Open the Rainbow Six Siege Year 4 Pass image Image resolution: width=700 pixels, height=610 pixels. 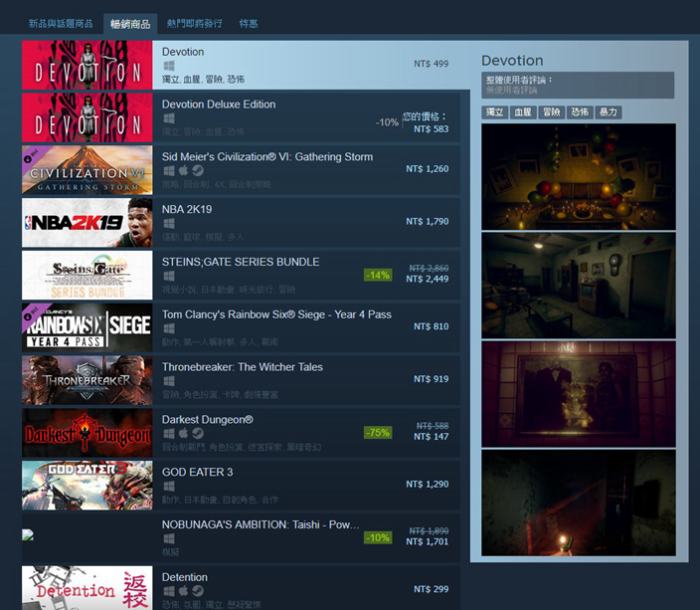87,327
